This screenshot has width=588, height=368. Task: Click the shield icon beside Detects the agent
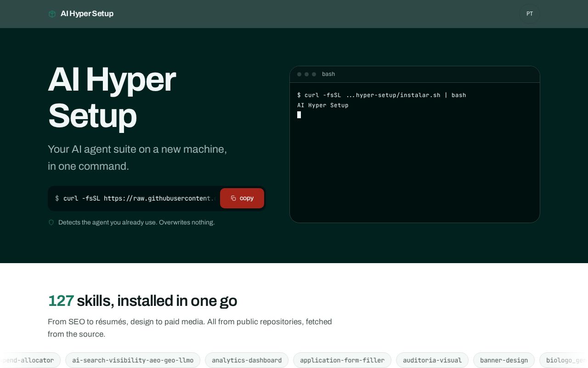pyautogui.click(x=51, y=223)
